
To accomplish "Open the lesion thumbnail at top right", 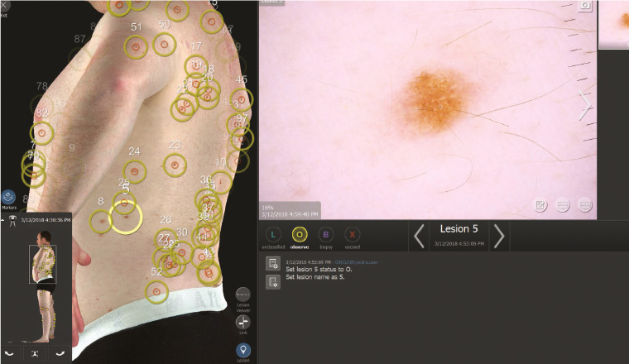I will [613, 25].
